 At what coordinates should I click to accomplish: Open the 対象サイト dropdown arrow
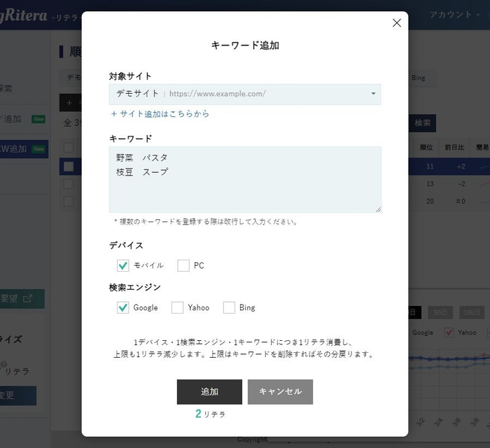click(373, 94)
